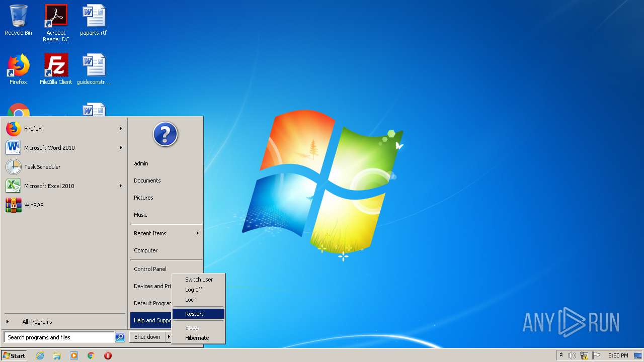The width and height of the screenshot is (644, 362).
Task: Open Computer from Start menu
Action: pyautogui.click(x=166, y=250)
